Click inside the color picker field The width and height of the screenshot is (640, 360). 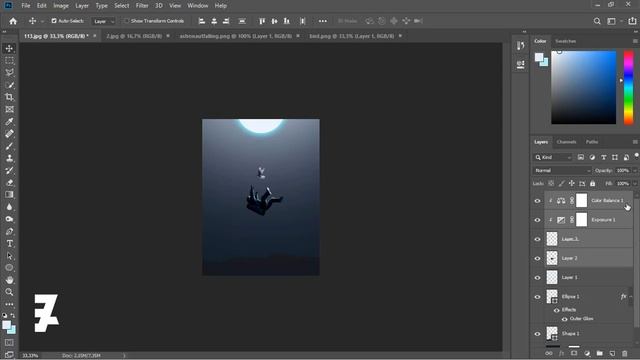[x=584, y=87]
